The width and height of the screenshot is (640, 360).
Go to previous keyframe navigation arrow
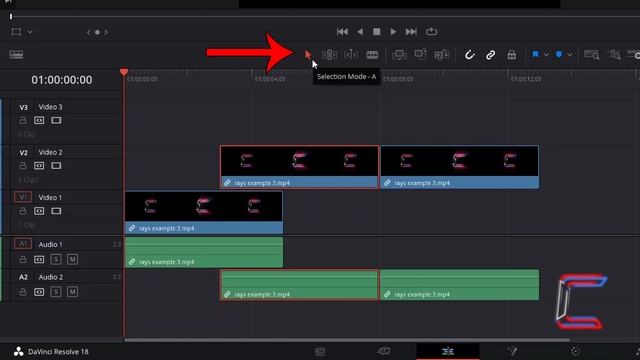point(89,32)
